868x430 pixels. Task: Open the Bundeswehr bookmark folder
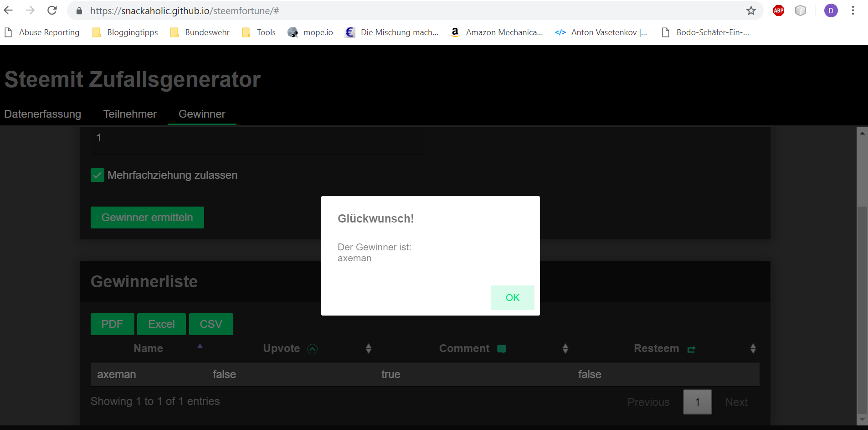coord(200,32)
